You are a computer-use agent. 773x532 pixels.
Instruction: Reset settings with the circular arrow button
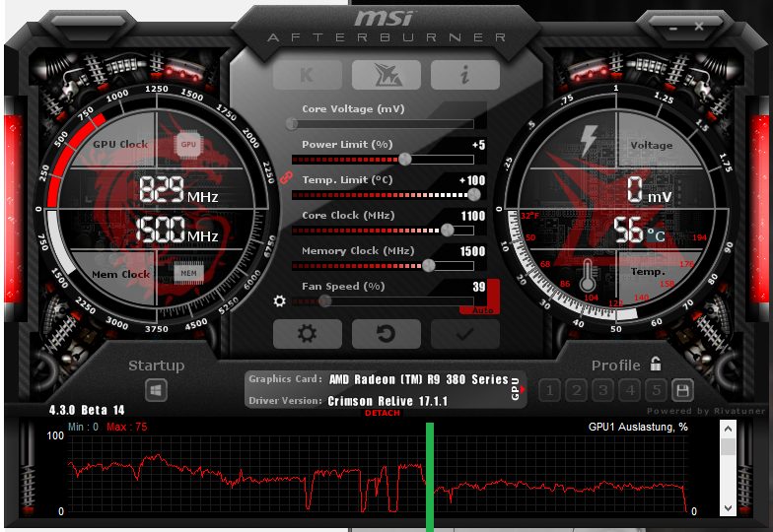386,334
